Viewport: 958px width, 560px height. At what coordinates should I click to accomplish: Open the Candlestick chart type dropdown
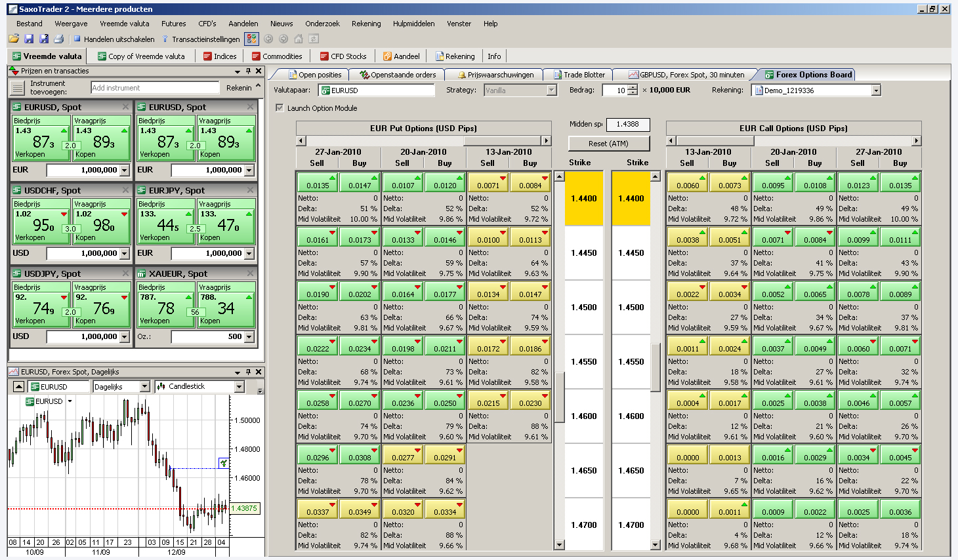tap(239, 387)
